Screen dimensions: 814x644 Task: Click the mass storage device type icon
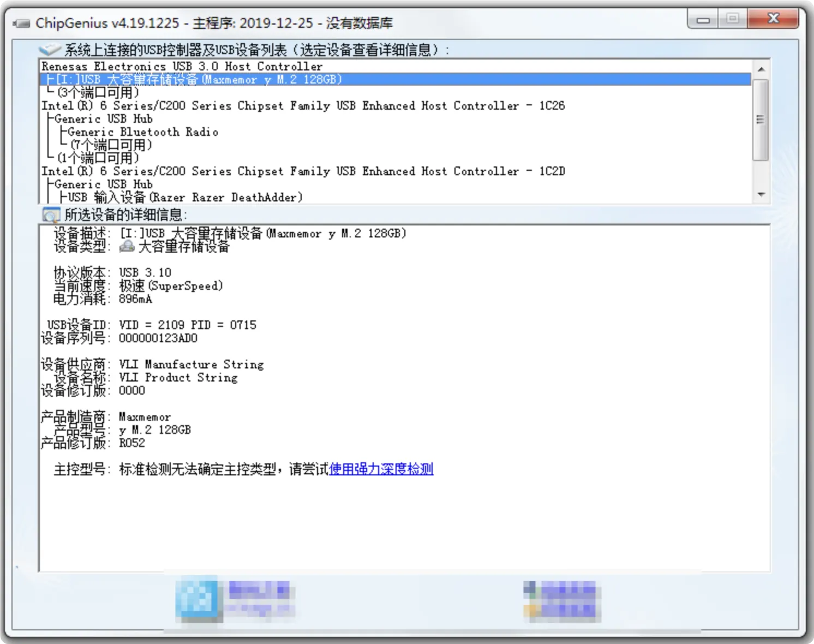pos(127,247)
